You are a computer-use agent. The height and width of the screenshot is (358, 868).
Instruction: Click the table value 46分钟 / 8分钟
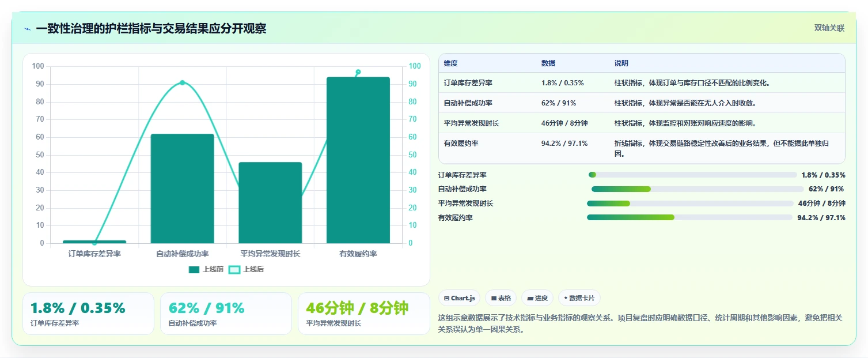click(x=564, y=123)
